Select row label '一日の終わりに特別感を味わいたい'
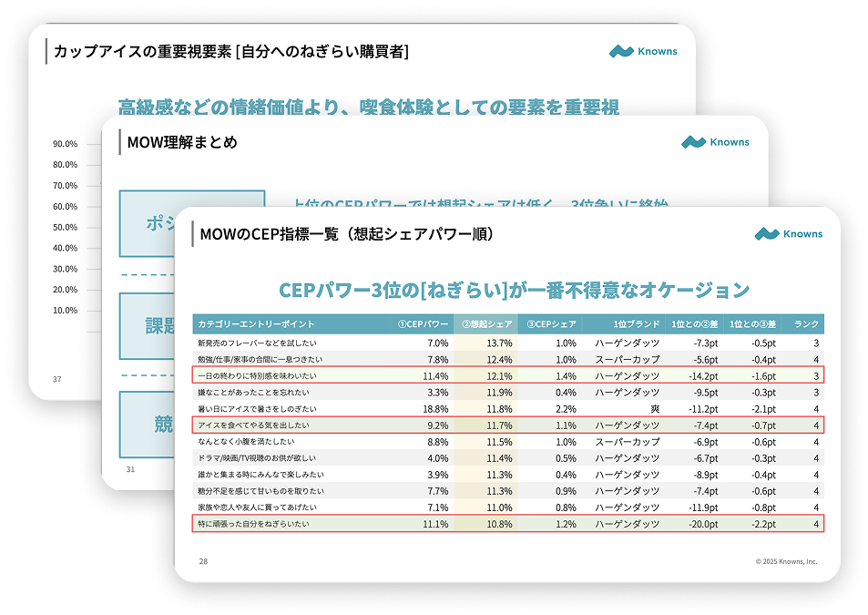 (257, 376)
